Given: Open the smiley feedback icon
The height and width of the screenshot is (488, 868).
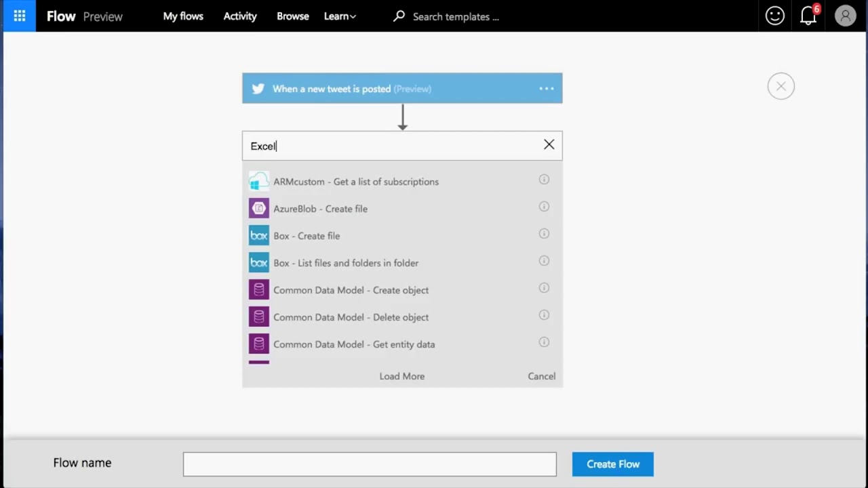Looking at the screenshot, I should tap(774, 16).
